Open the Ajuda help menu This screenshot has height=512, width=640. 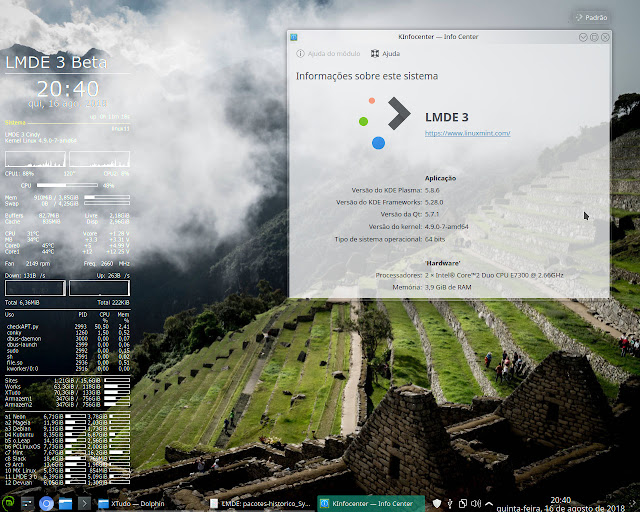click(x=385, y=53)
